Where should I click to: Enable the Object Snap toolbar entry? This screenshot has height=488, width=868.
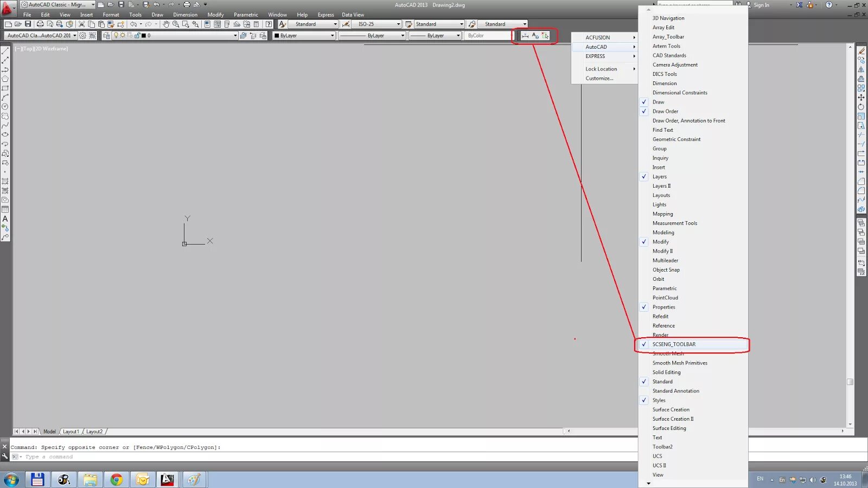tap(693, 269)
